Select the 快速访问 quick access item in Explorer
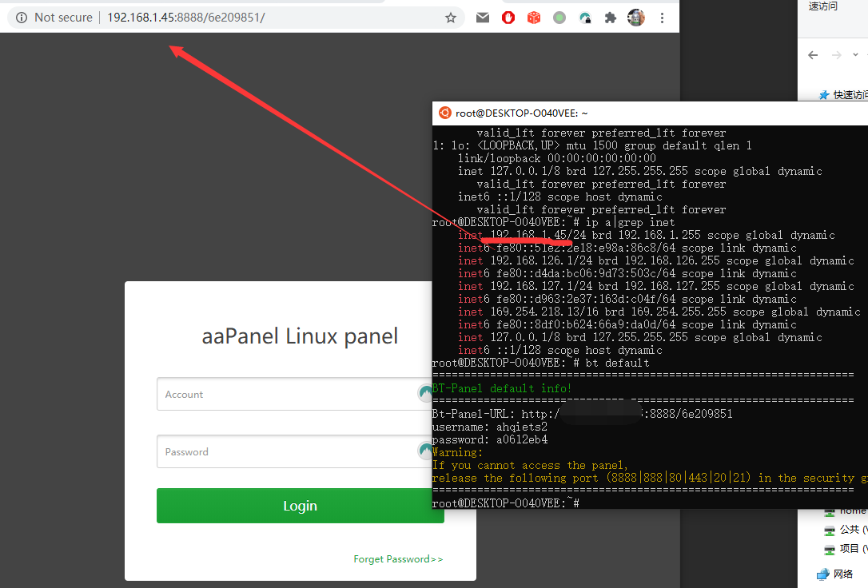Image resolution: width=868 pixels, height=588 pixels. 844,94
